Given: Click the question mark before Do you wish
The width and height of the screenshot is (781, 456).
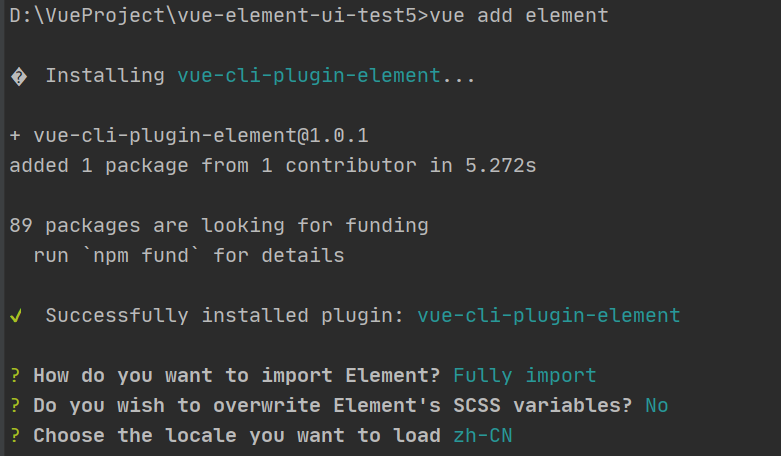Looking at the screenshot, I should [x=15, y=405].
